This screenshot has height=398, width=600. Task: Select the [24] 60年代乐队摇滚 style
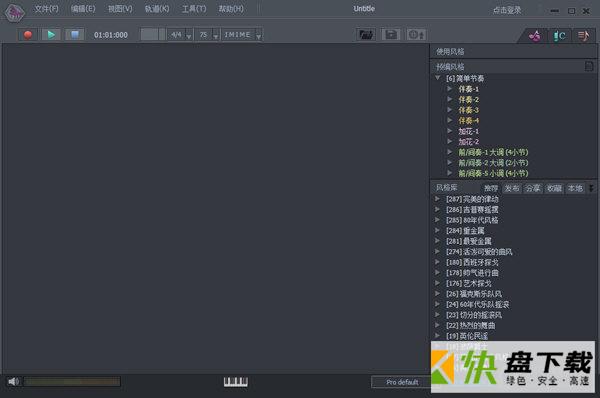[x=477, y=304]
